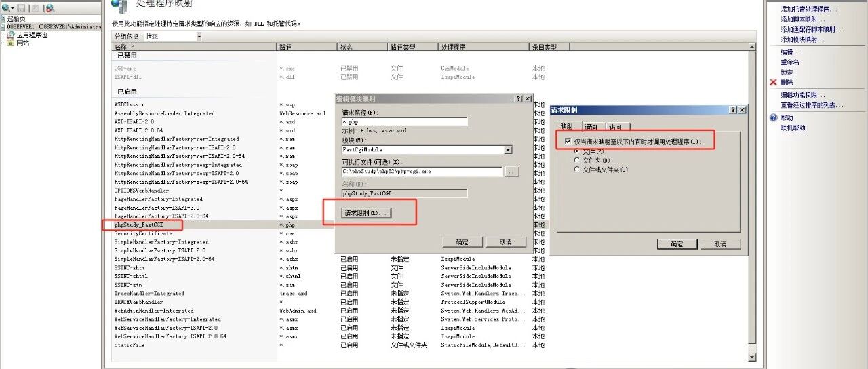Click the 路径 column header
Viewport: 868px width, 369px height.
(307, 47)
